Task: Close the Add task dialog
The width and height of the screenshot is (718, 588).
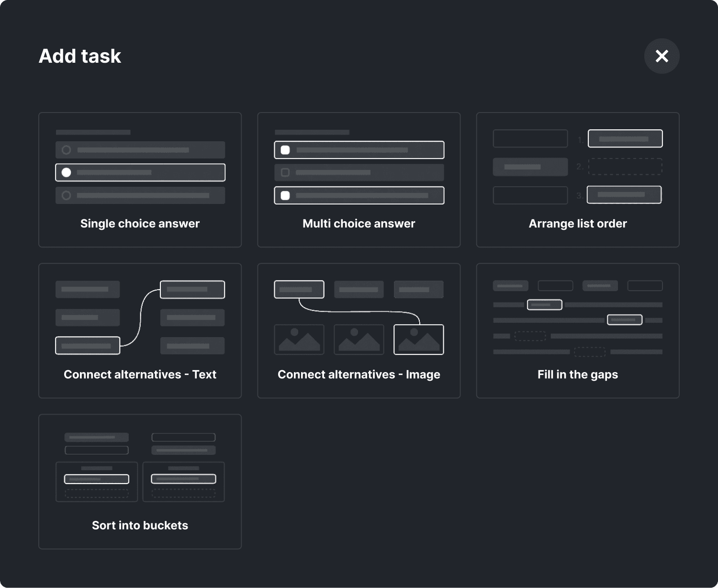Action: click(x=662, y=56)
